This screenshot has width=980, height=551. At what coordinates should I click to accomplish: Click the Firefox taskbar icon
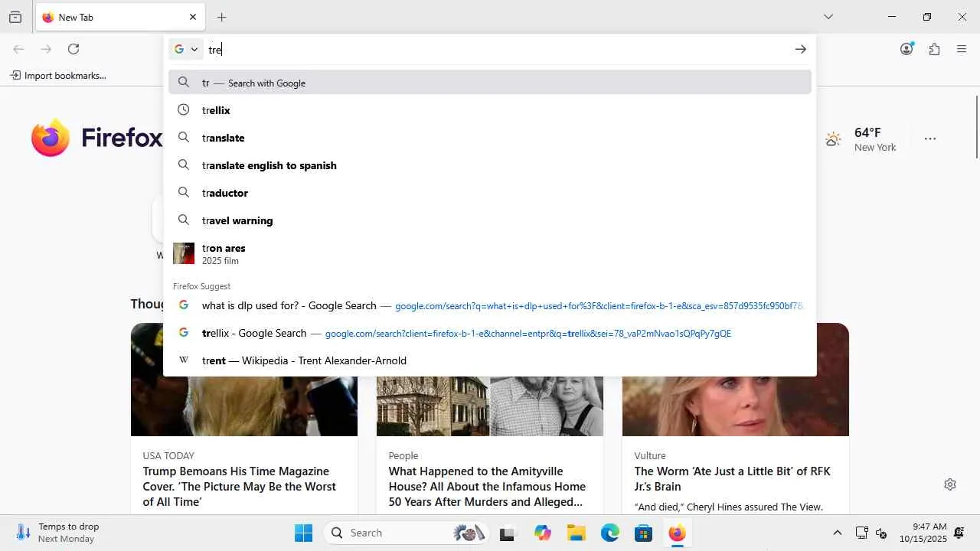677,533
